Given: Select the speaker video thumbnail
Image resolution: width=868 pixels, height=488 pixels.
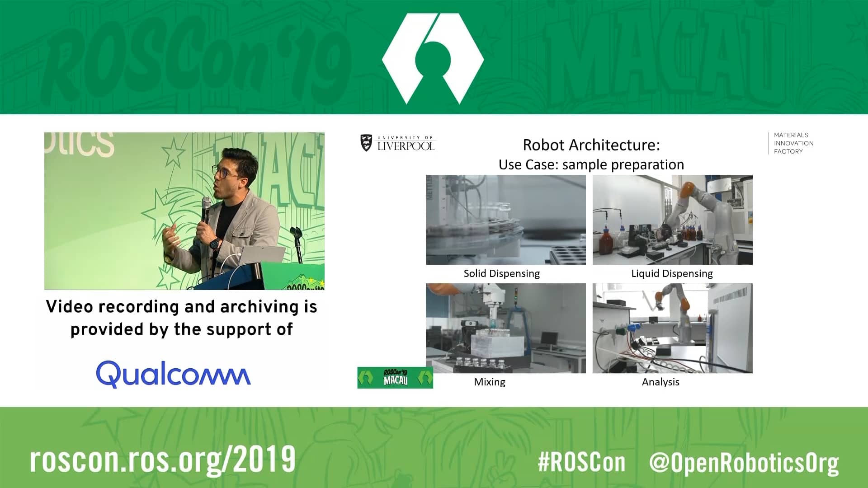Looking at the screenshot, I should (x=184, y=211).
